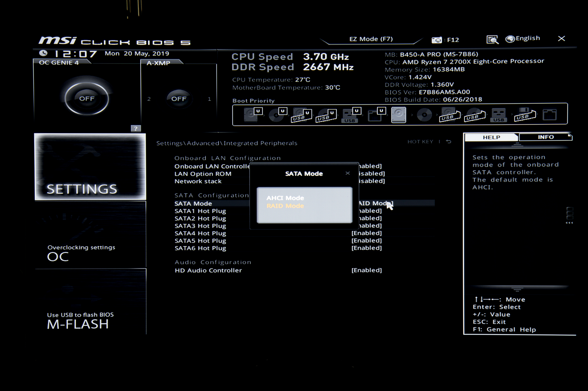Viewport: 588px width, 391px height.
Task: Open the M-FLASH tile
Action: [x=91, y=302]
